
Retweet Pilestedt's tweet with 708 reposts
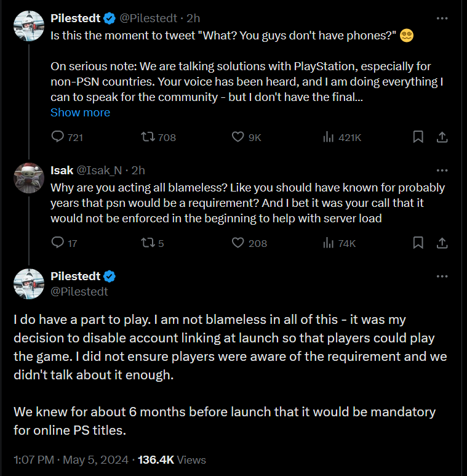coord(148,137)
